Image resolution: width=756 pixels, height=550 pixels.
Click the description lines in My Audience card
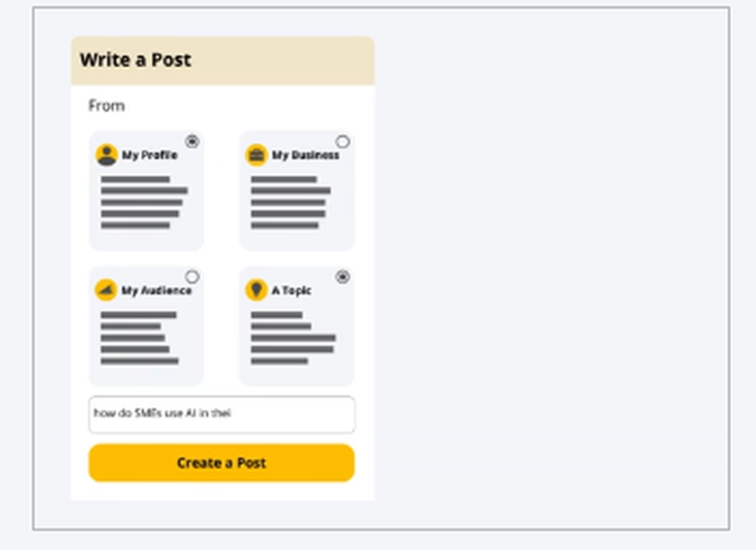(138, 338)
